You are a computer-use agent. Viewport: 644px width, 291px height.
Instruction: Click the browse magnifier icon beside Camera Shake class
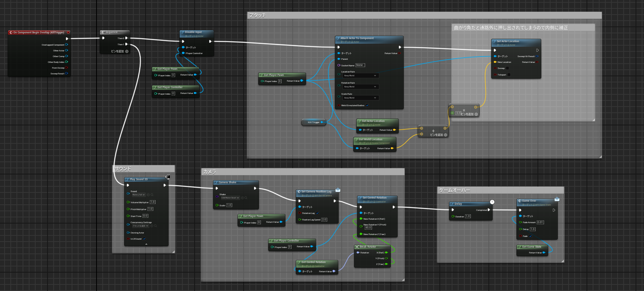pyautogui.click(x=246, y=198)
